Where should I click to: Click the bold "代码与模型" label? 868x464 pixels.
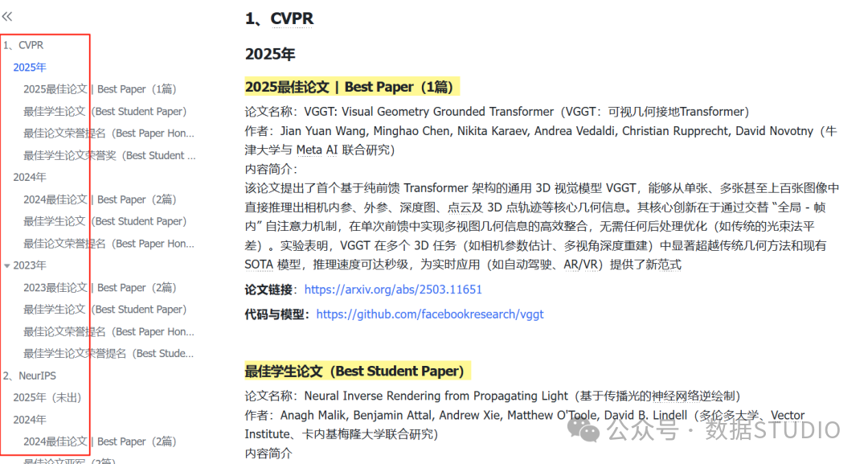click(x=275, y=314)
